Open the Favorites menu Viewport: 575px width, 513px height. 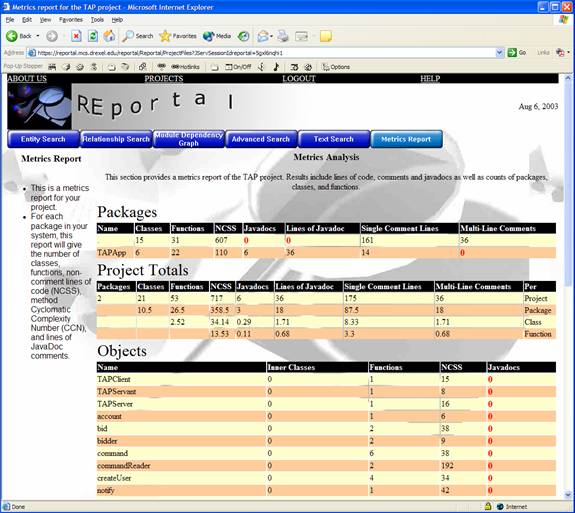[x=71, y=20]
